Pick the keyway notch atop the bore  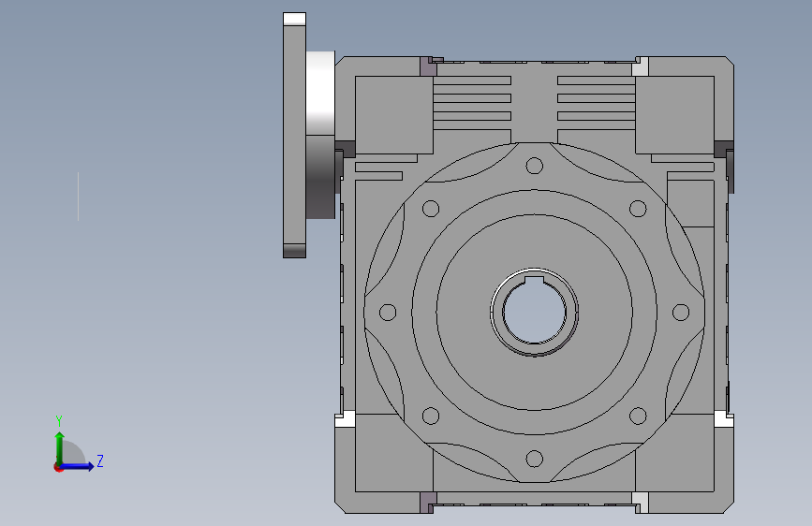point(535,281)
